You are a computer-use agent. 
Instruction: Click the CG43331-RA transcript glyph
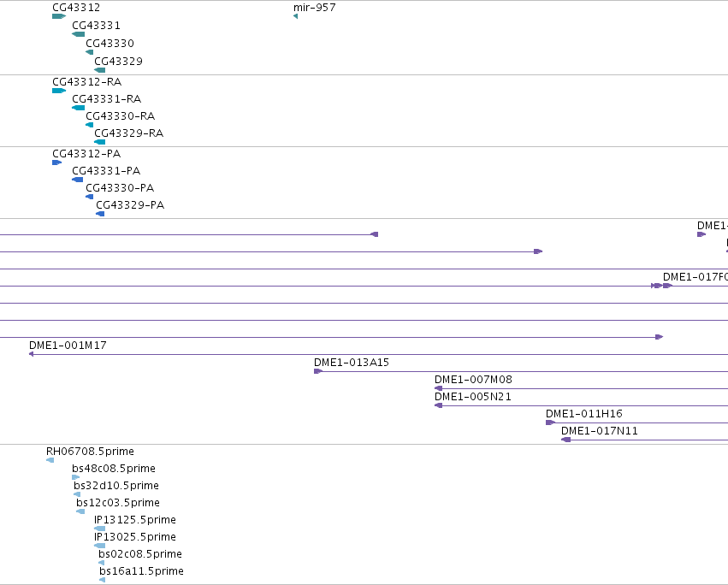[79, 108]
